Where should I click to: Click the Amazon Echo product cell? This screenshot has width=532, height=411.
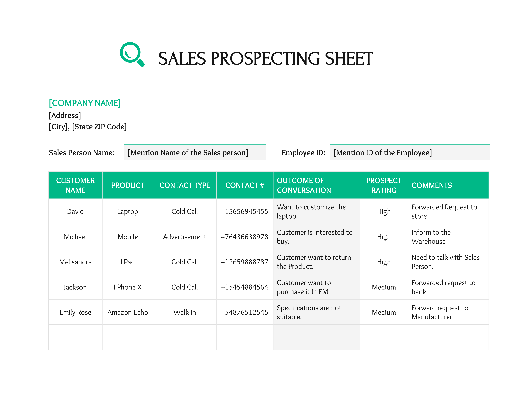click(x=128, y=312)
